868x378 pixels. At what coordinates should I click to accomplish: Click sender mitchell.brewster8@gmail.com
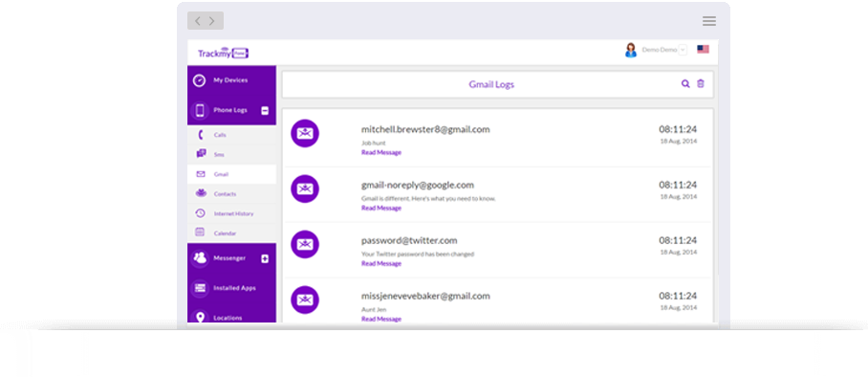click(425, 130)
